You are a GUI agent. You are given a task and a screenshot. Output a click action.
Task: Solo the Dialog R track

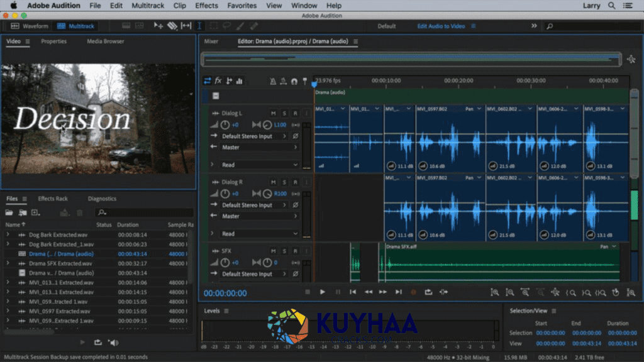(284, 182)
